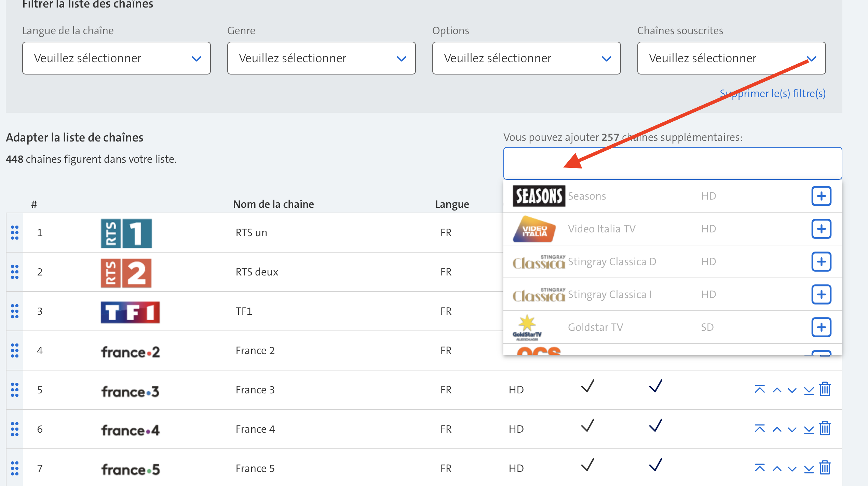Open Langue de la chaîne dropdown
Image resolution: width=868 pixels, height=486 pixels.
coord(117,58)
